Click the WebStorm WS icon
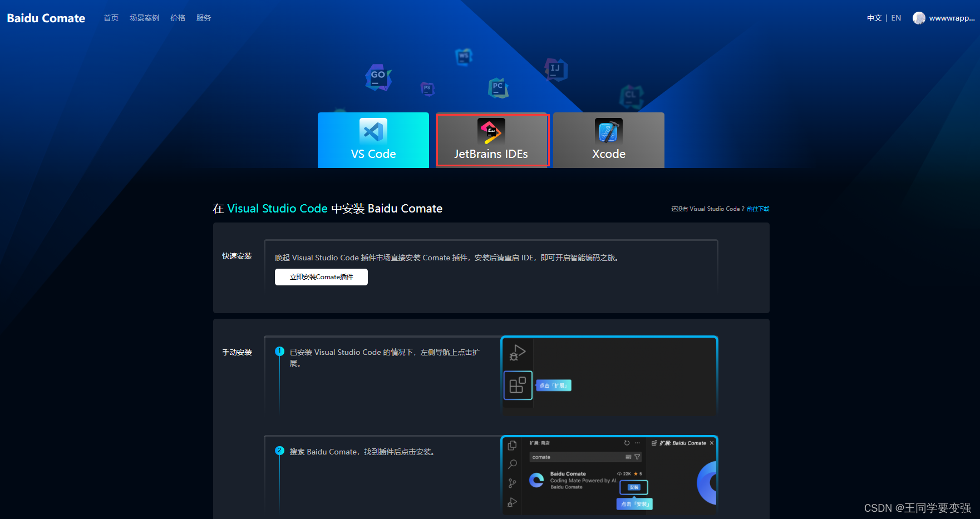 tap(464, 56)
